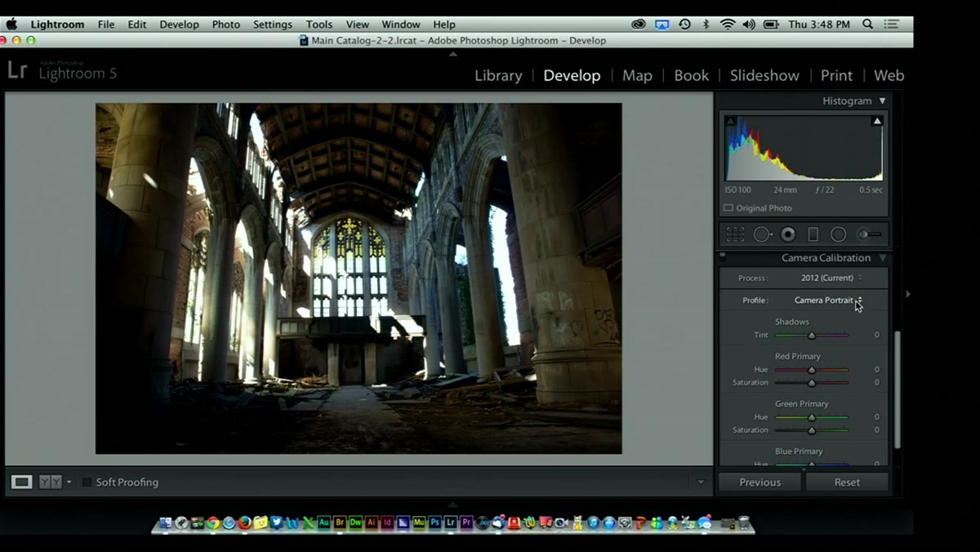Select the Adjustment Brush tool
The height and width of the screenshot is (552, 980).
870,234
